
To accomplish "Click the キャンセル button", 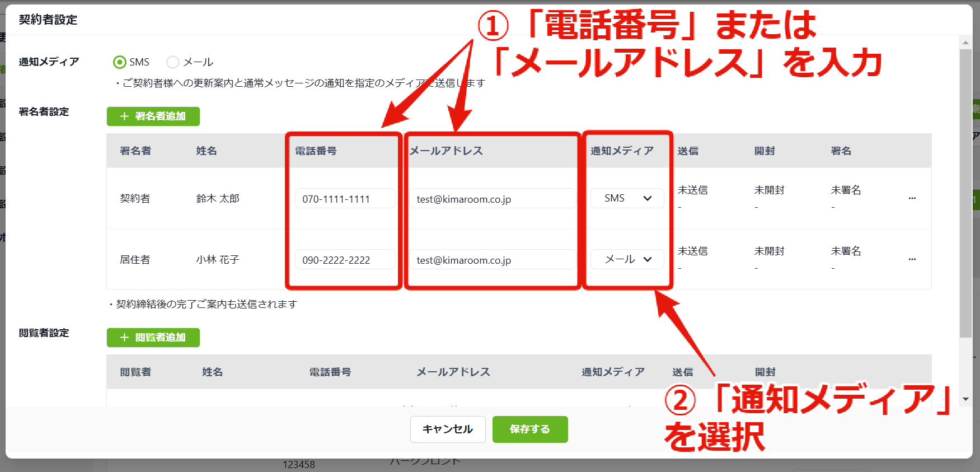I will click(x=448, y=429).
